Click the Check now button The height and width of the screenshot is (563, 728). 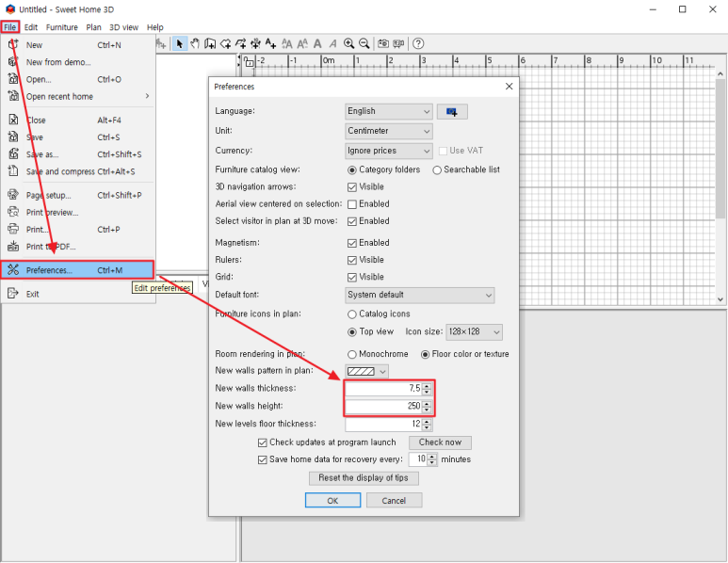pyautogui.click(x=440, y=442)
